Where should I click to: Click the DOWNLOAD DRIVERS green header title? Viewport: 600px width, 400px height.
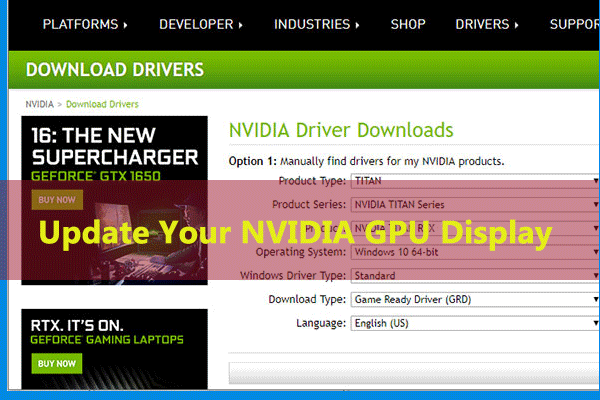(x=115, y=70)
